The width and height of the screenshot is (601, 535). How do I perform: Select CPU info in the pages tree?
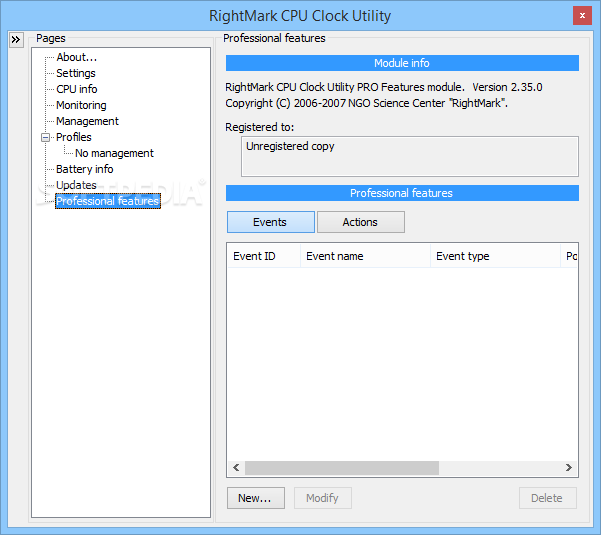(77, 89)
